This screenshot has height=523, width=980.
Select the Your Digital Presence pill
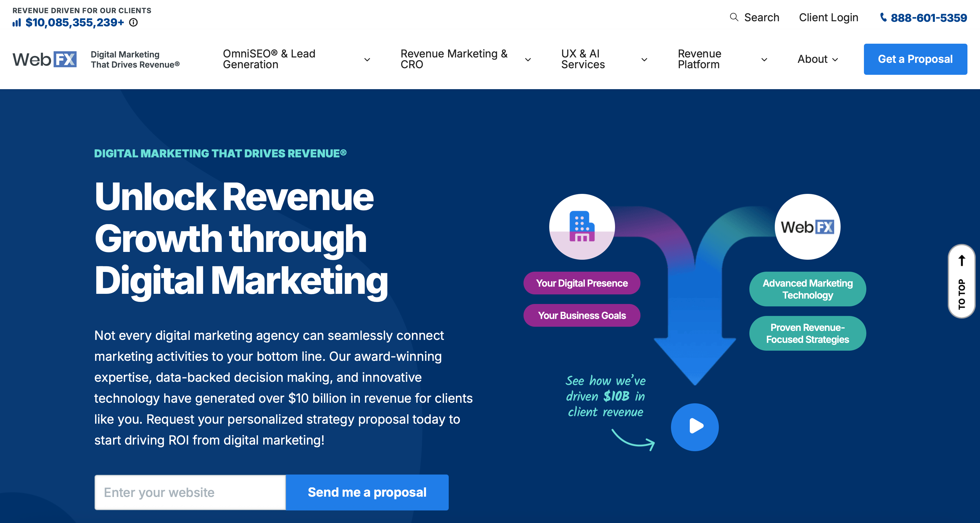[582, 283]
